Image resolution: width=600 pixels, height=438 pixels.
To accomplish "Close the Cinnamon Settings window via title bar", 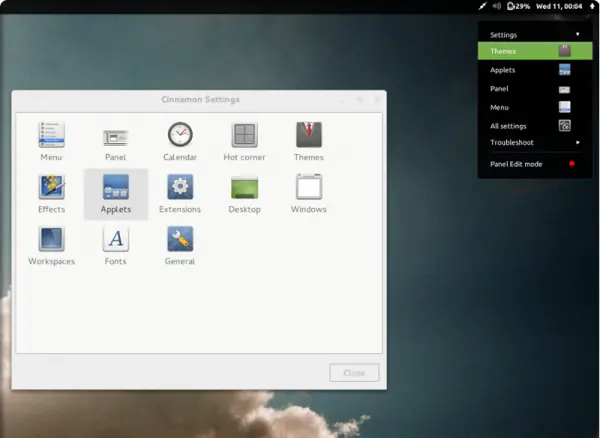I will (x=377, y=100).
